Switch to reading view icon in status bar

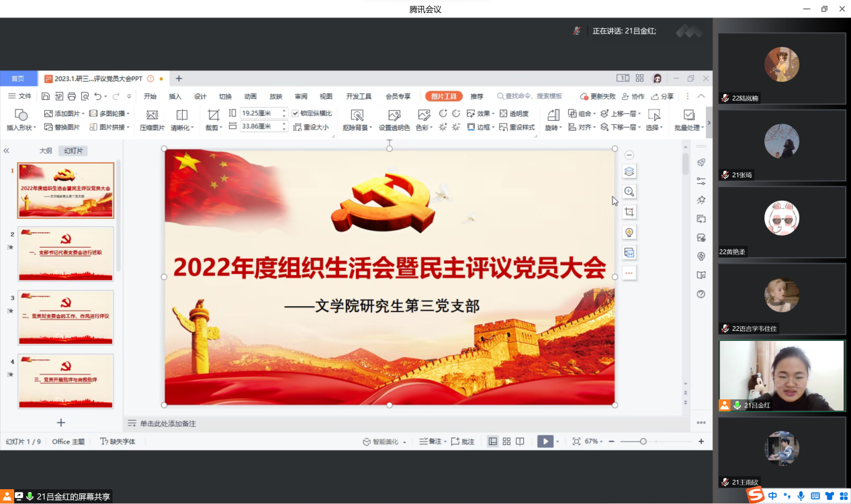click(x=520, y=442)
